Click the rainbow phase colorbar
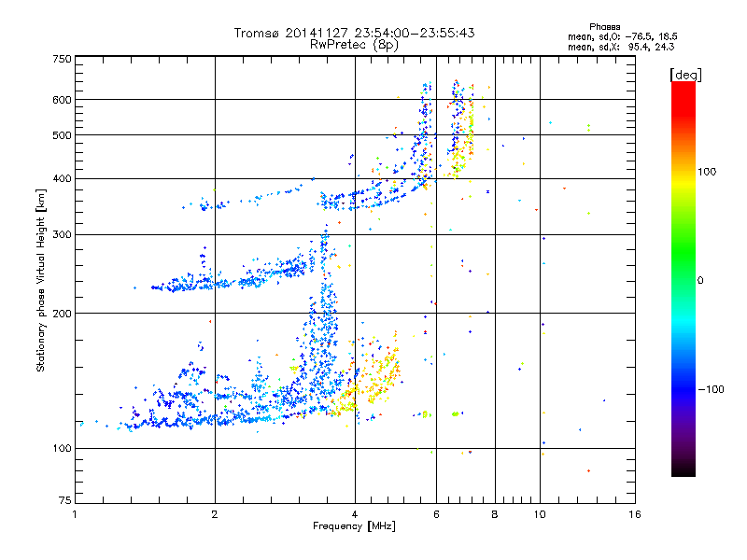 684,278
